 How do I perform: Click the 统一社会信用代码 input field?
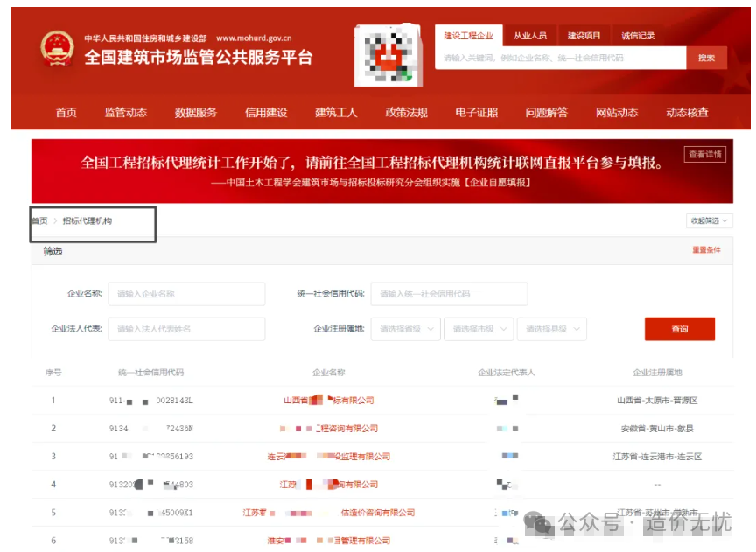pyautogui.click(x=449, y=294)
